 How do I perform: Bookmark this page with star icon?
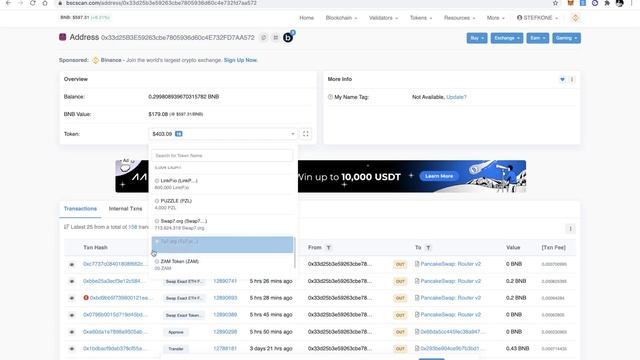(x=556, y=3)
